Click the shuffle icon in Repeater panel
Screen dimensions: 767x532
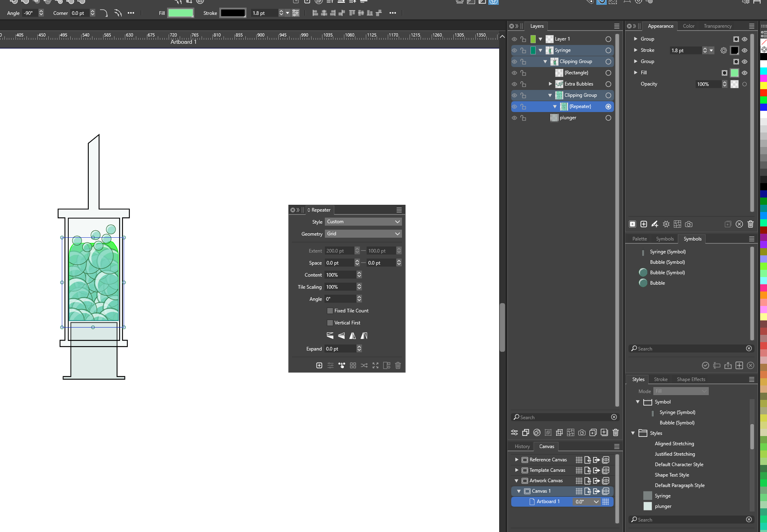click(364, 365)
